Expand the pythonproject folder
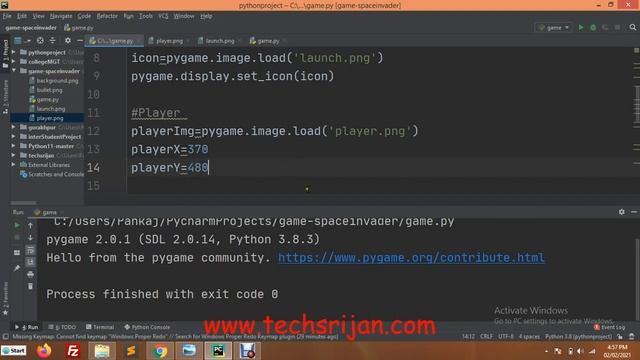This screenshot has height=360, width=640. 13,52
